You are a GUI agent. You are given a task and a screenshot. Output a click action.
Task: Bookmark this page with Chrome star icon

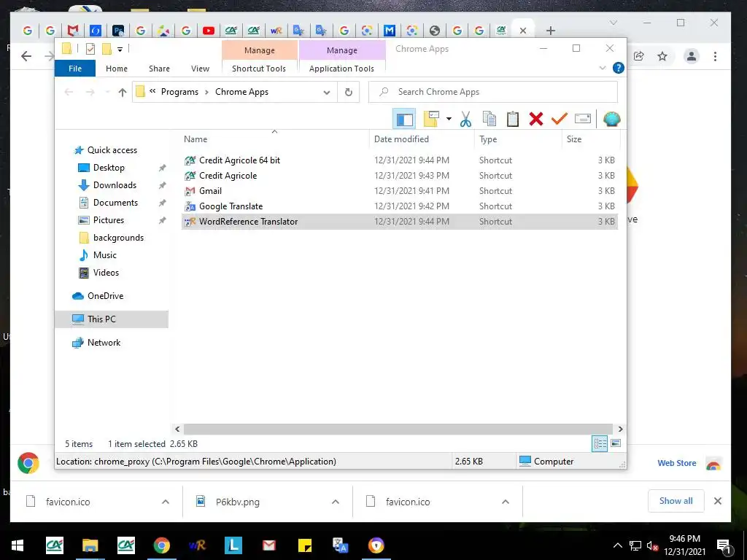click(662, 56)
